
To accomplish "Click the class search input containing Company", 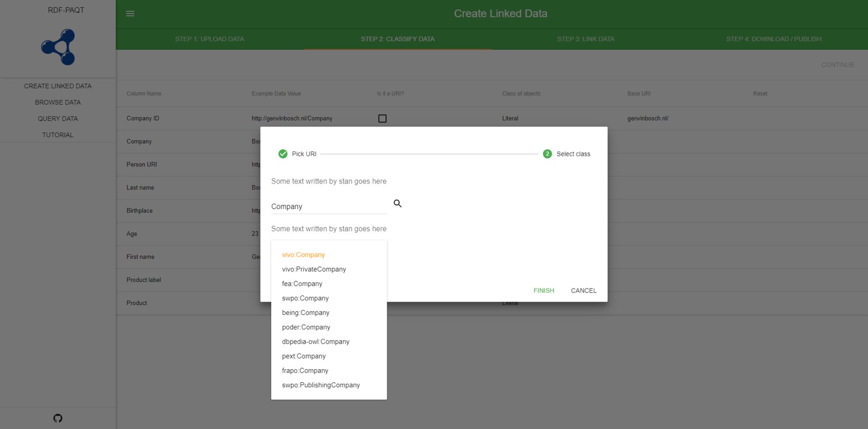I will click(x=329, y=206).
